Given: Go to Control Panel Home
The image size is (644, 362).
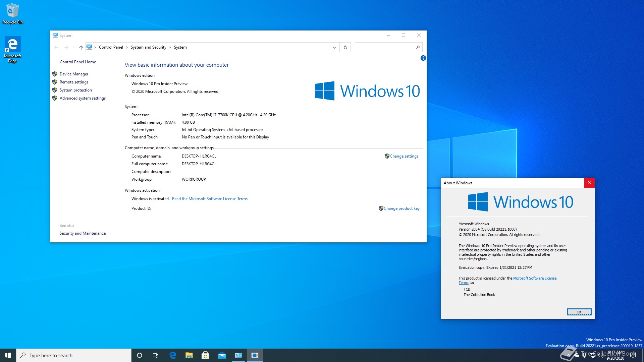Looking at the screenshot, I should point(78,62).
